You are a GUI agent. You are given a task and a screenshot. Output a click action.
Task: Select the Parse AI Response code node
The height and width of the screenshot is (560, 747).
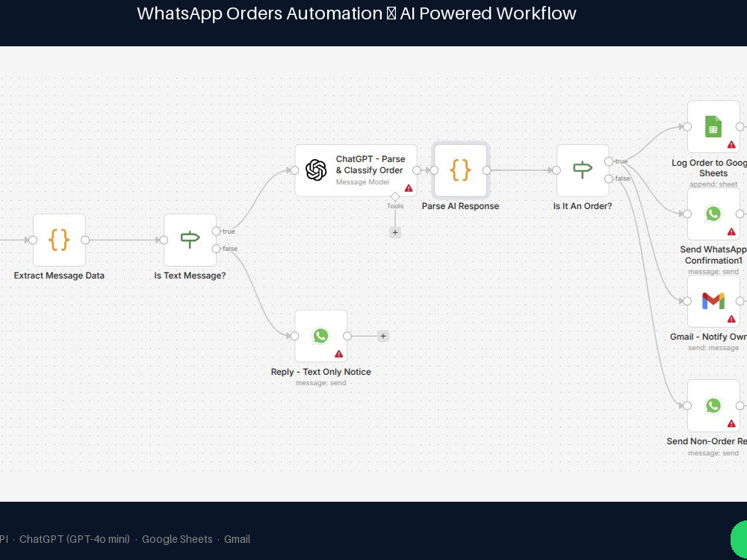point(460,170)
